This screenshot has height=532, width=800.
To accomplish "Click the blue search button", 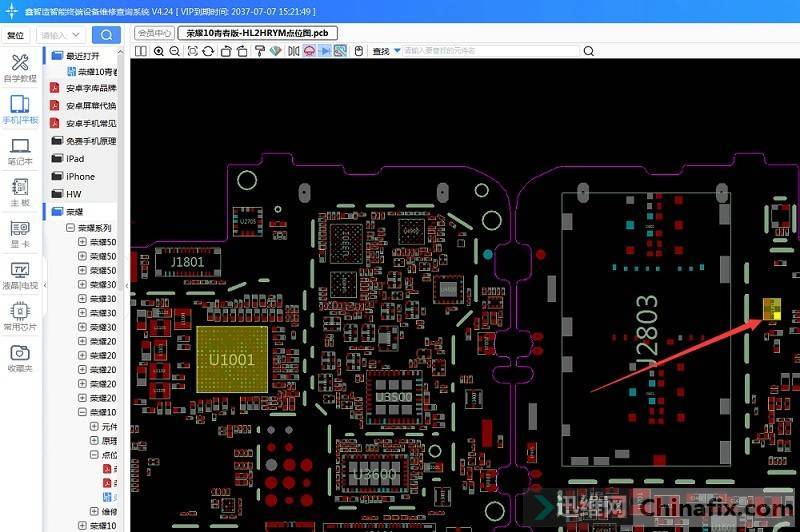I will point(108,34).
